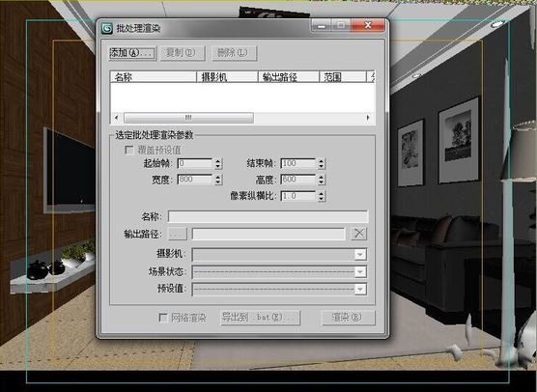Click the 起始帧 spinner arrows
Viewport: 537px width, 392px height.
pyautogui.click(x=218, y=163)
